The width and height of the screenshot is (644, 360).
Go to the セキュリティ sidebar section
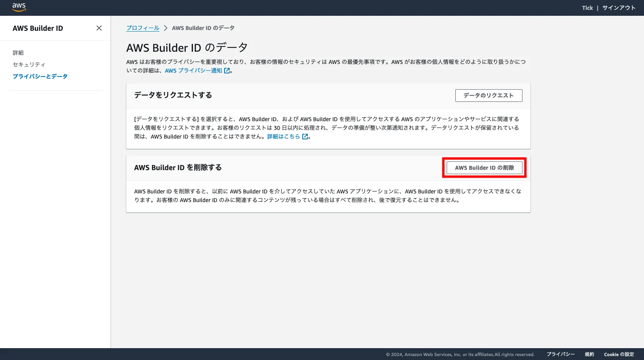[29, 64]
